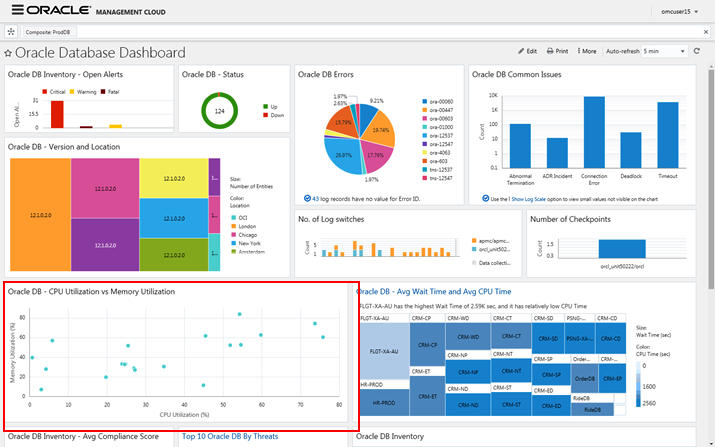
Task: Select tns-12547 in errors legend
Action: 438,178
